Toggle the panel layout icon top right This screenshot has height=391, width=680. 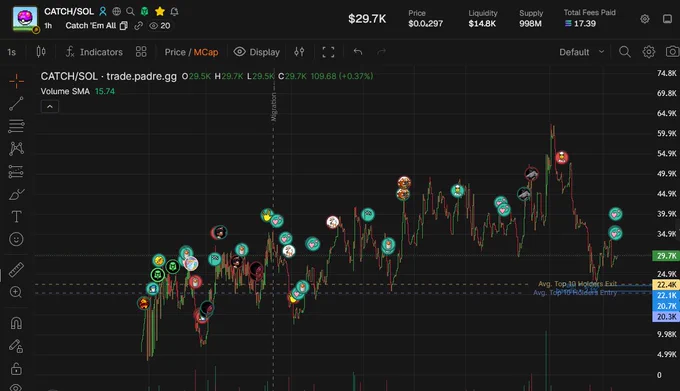pos(667,19)
